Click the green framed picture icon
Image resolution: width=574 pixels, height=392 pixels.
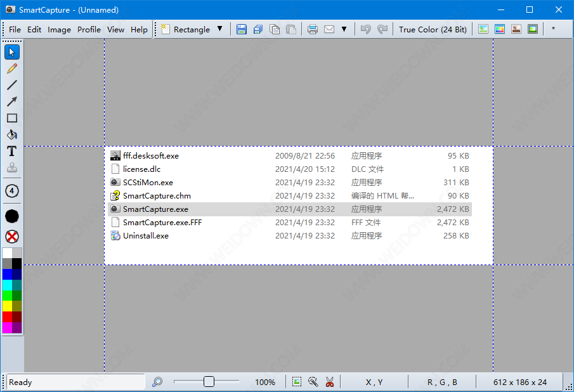(533, 29)
